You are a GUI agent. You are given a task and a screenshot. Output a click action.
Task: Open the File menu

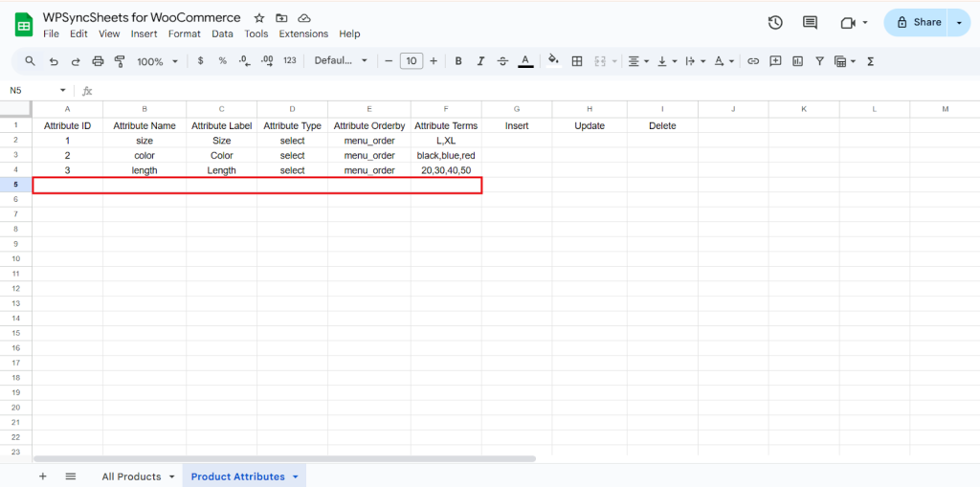pyautogui.click(x=51, y=33)
